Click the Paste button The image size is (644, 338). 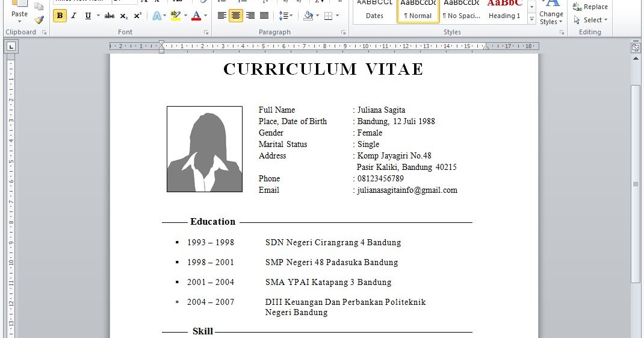(x=19, y=12)
